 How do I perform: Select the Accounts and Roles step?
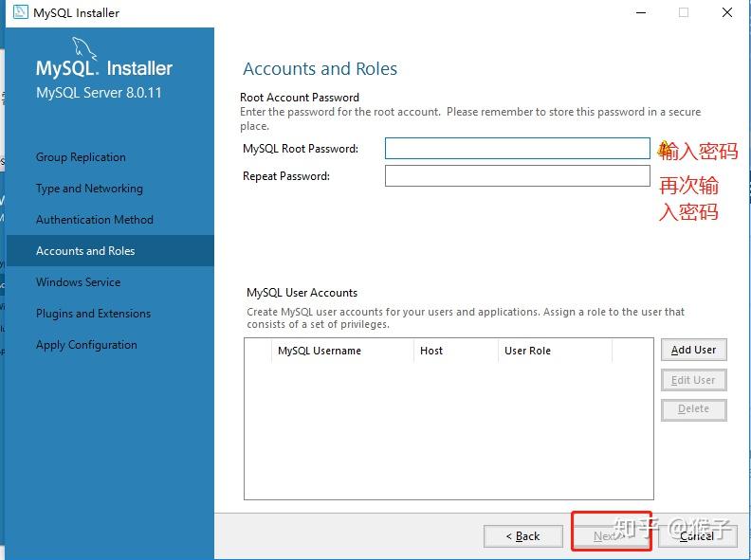(85, 251)
